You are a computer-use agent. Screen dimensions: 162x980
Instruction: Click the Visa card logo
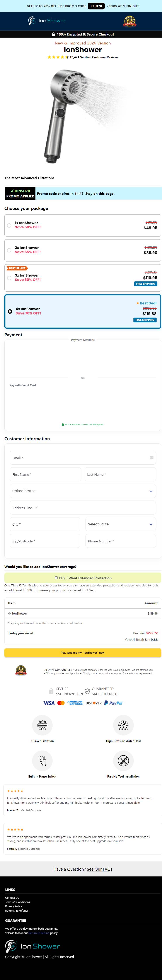click(x=49, y=703)
